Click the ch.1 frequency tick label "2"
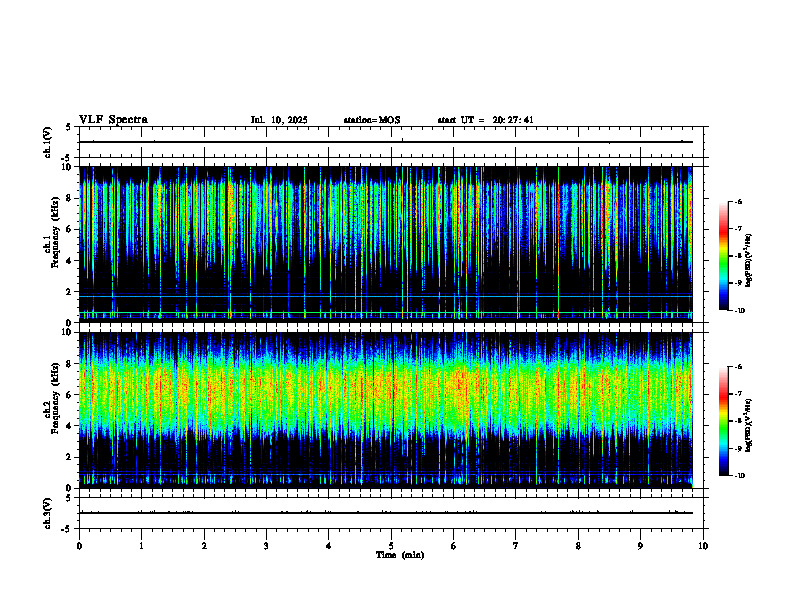 (x=70, y=292)
